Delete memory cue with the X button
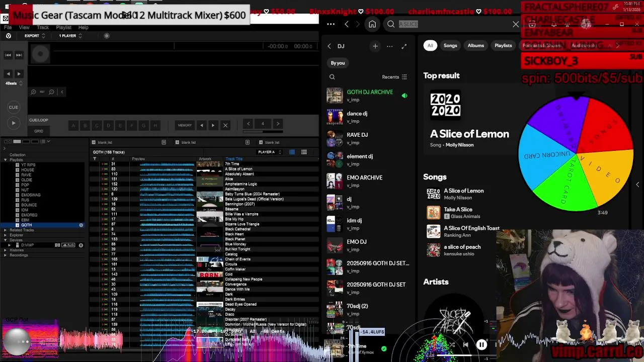 click(x=225, y=125)
